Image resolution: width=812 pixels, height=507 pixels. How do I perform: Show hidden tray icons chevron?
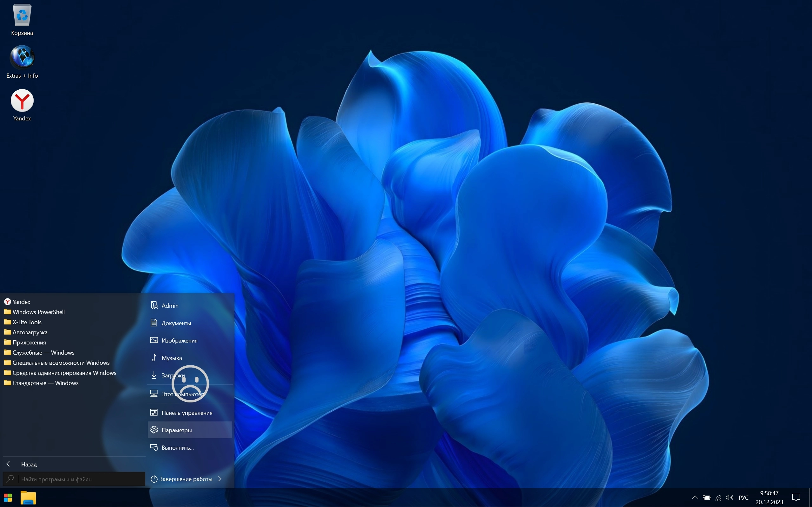pos(695,497)
